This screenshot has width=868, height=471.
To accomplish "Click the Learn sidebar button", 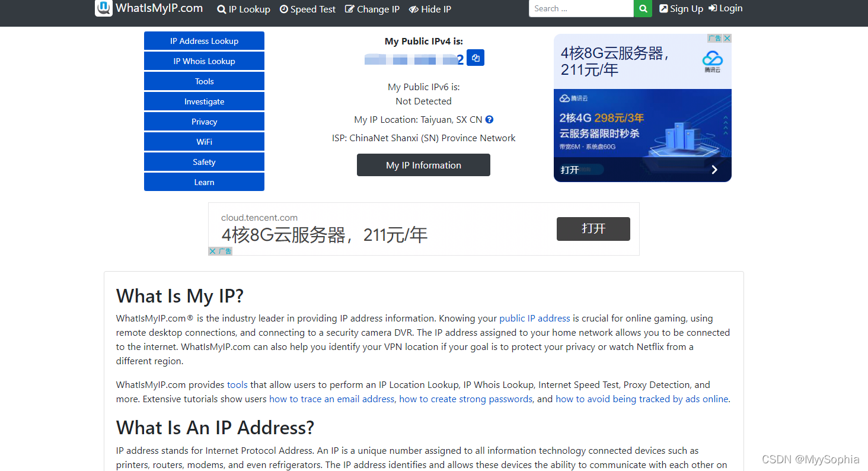I will pos(204,182).
